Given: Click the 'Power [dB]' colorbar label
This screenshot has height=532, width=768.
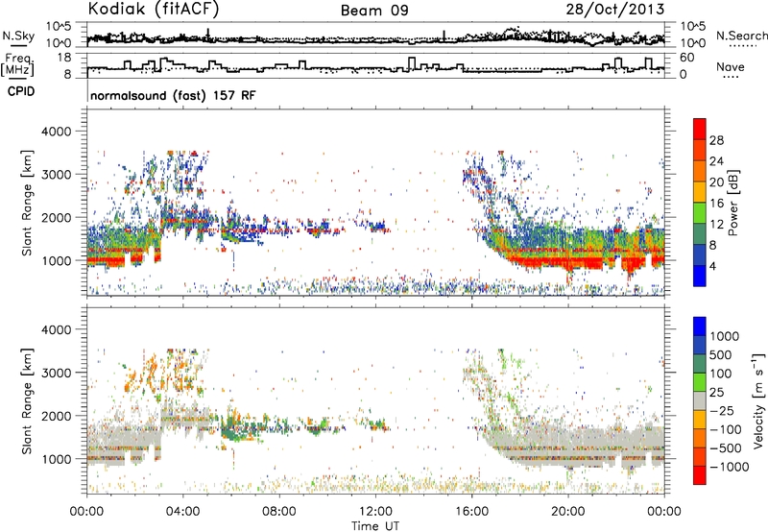Looking at the screenshot, I should (732, 203).
